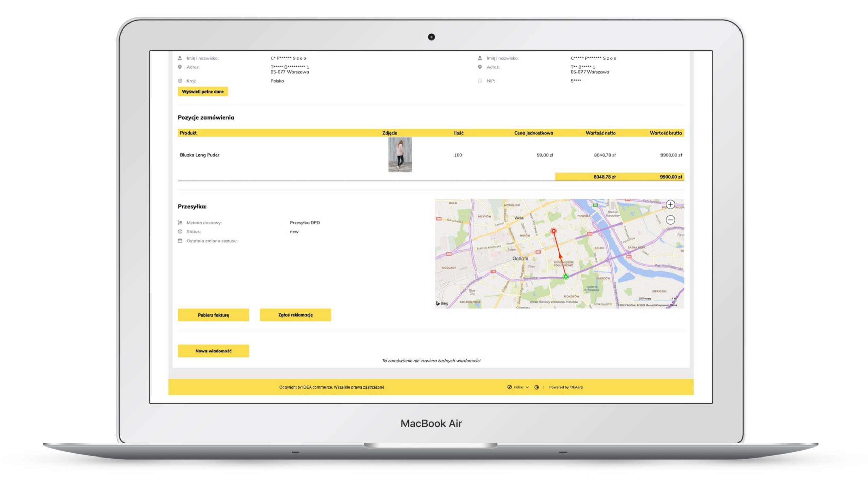Click the Wartość brutto column header
The image size is (868, 488).
666,133
